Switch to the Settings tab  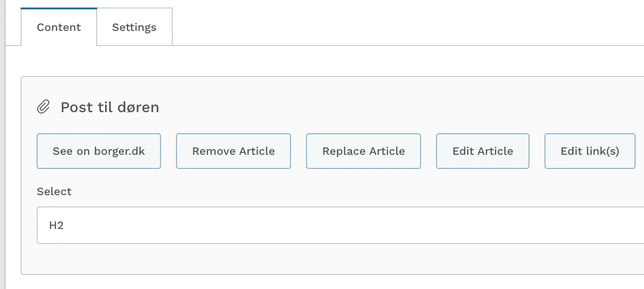pyautogui.click(x=134, y=27)
